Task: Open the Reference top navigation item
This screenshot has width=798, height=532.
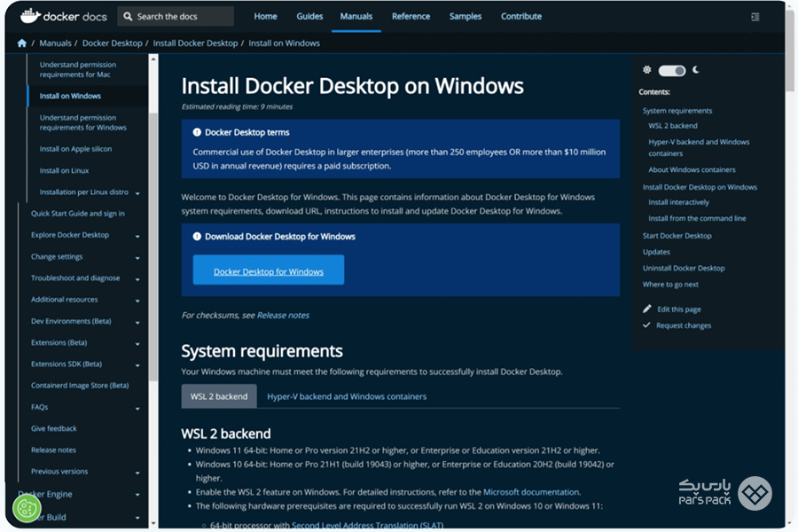Action: click(411, 16)
